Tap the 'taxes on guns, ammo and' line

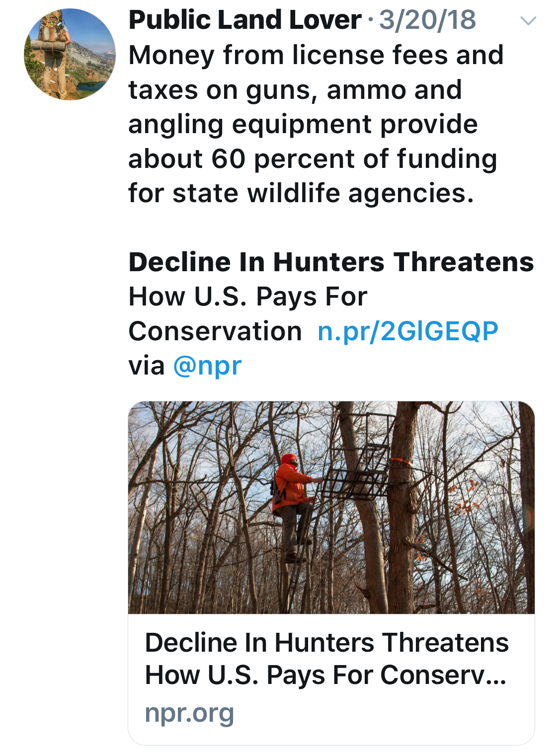295,90
